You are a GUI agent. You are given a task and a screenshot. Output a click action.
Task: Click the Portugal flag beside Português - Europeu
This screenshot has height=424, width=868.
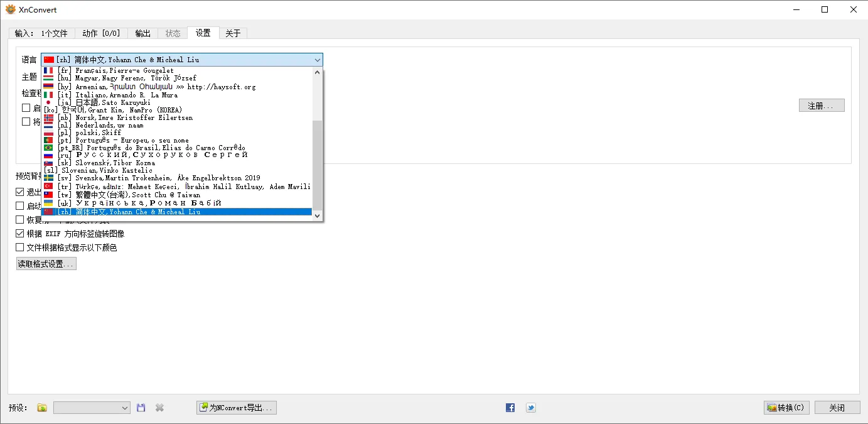(x=48, y=140)
